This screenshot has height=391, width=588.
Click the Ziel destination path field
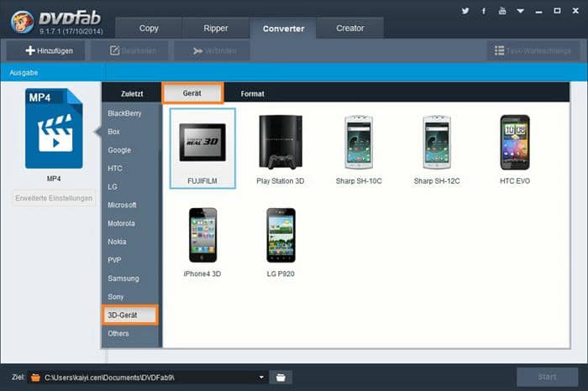(148, 378)
